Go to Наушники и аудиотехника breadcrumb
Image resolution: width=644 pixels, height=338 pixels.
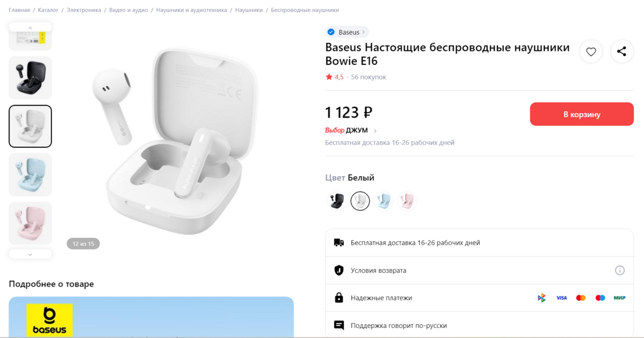click(191, 10)
